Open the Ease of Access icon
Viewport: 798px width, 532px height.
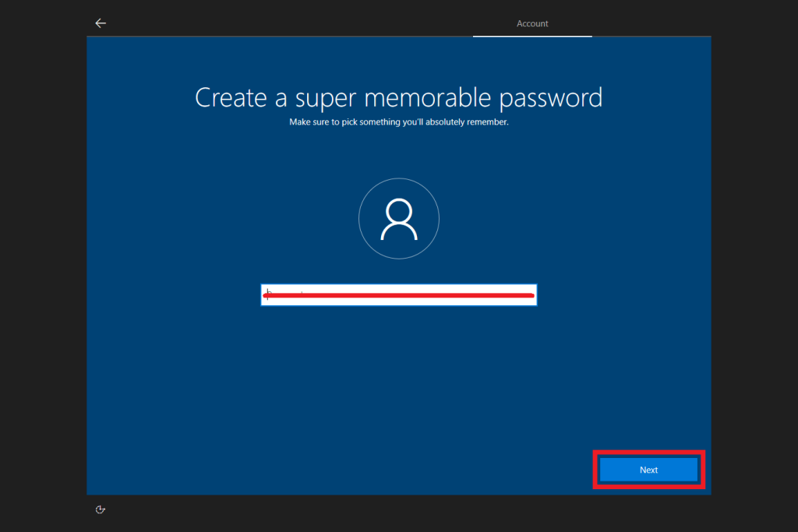point(100,509)
